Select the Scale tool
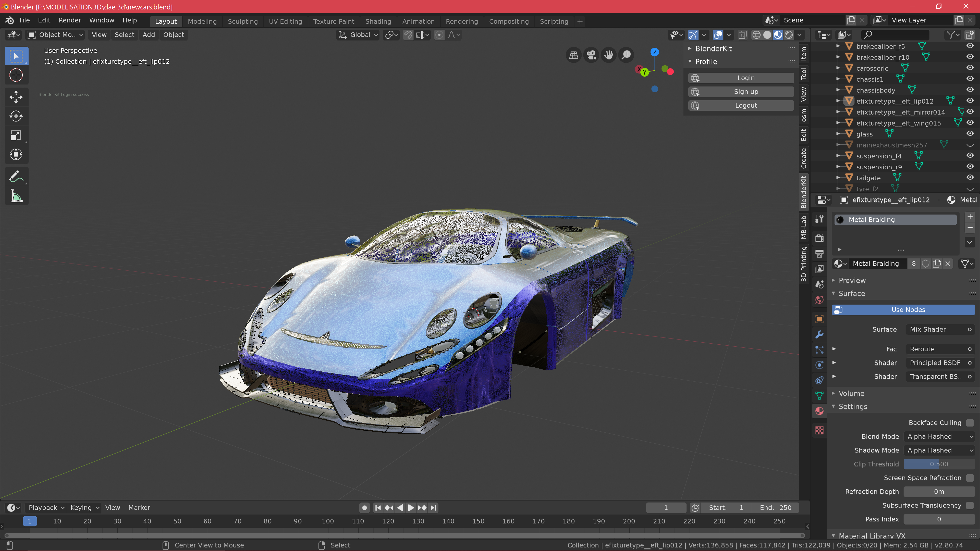Viewport: 980px width, 551px height. click(16, 135)
